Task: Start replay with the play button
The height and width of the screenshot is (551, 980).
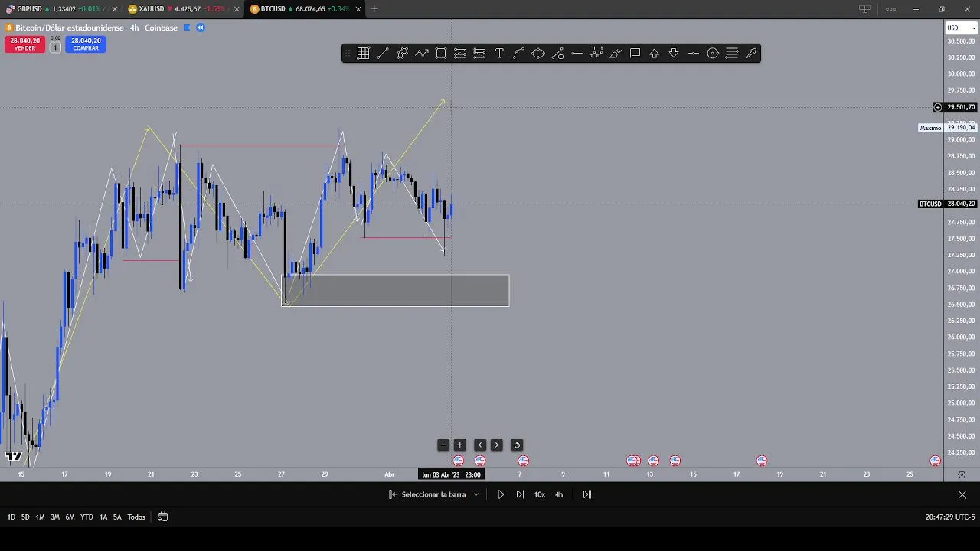Action: 501,494
